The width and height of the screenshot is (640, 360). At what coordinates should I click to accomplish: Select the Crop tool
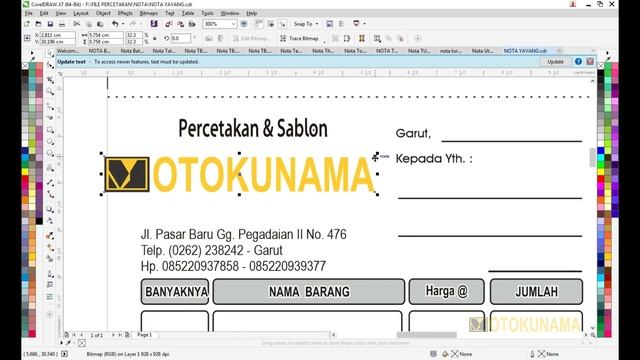click(x=50, y=80)
